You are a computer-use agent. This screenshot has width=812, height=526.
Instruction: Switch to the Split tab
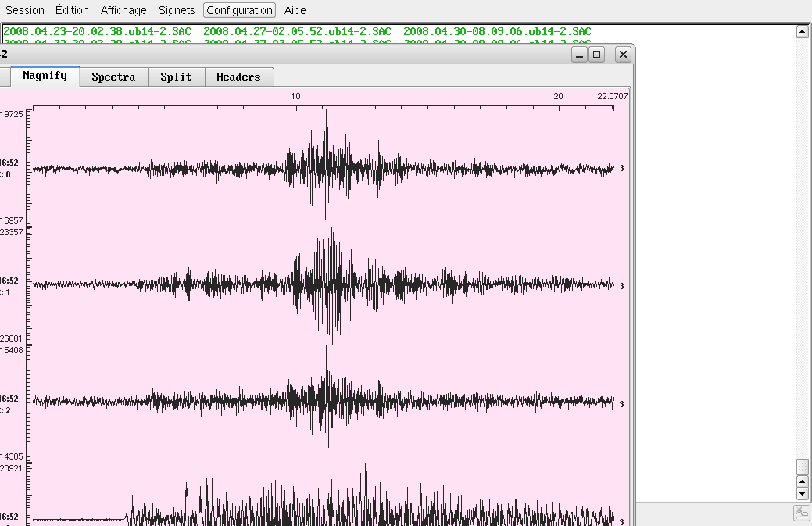[x=176, y=77]
